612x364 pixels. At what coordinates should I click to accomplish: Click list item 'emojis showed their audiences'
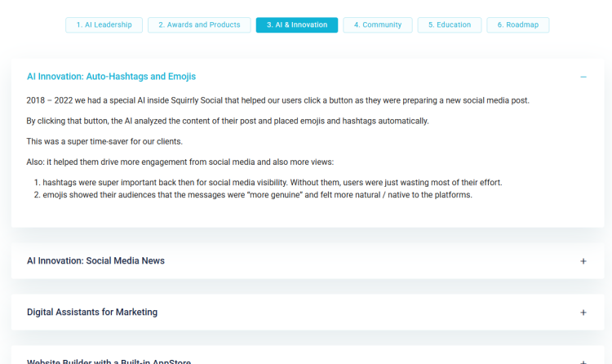[x=258, y=195]
